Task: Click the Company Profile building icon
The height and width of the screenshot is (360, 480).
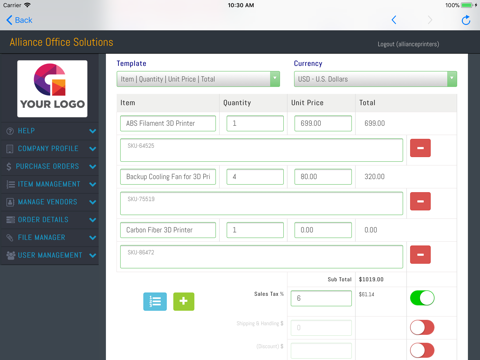Action: coord(10,149)
